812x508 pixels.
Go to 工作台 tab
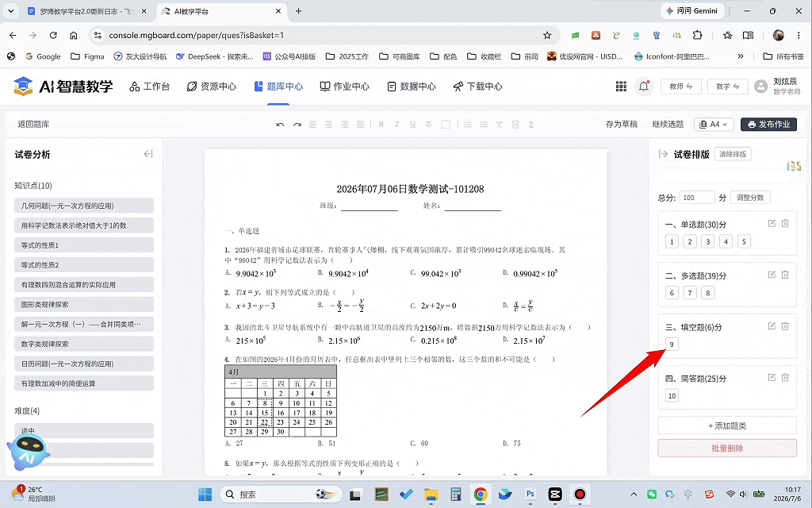click(x=150, y=87)
